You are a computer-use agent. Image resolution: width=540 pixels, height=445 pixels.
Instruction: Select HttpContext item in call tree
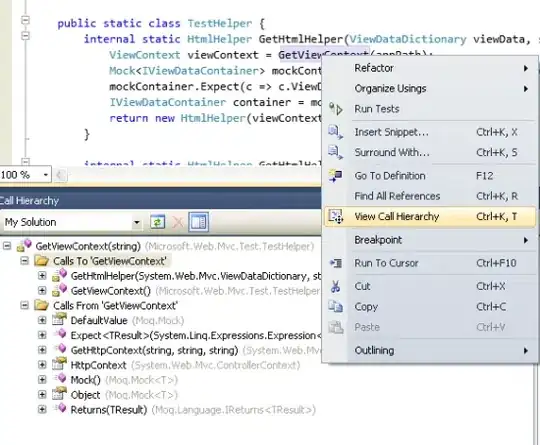coord(98,365)
